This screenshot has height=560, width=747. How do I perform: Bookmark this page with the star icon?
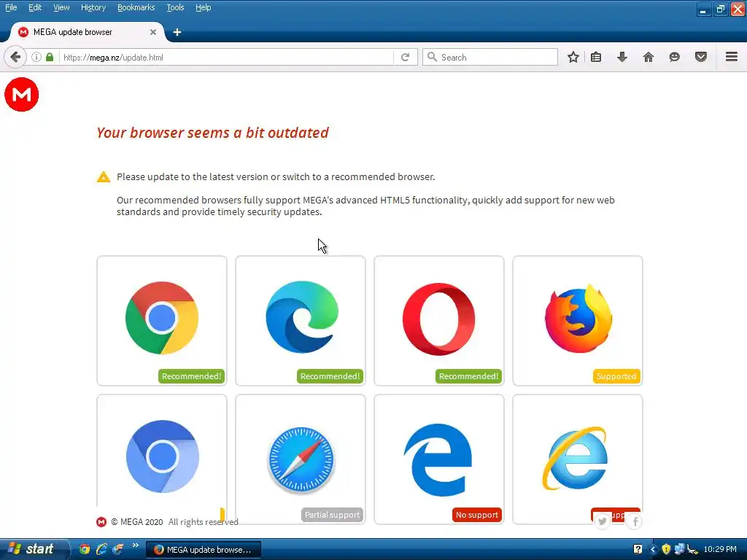coord(573,57)
